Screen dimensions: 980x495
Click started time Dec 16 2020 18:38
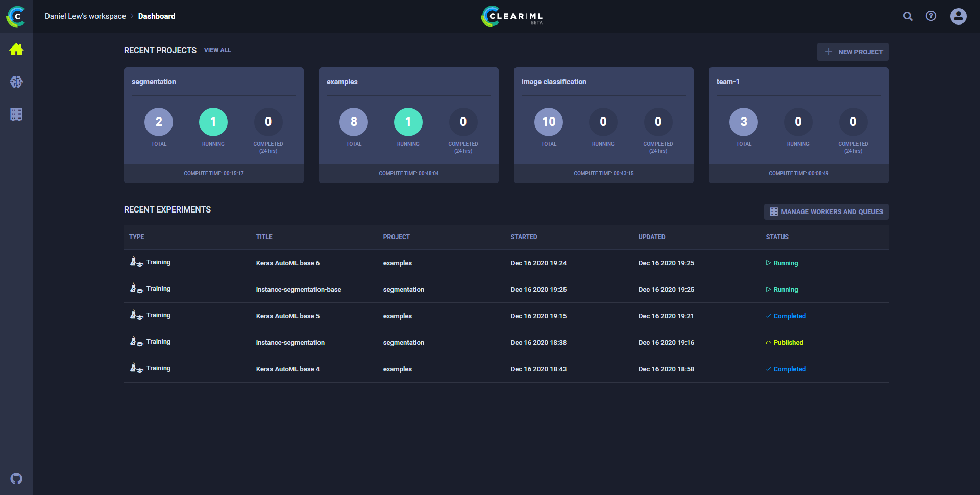538,343
